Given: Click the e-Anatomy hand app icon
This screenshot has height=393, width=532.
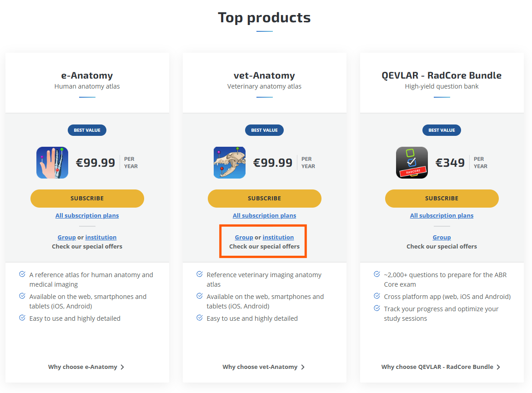Looking at the screenshot, I should point(52,162).
